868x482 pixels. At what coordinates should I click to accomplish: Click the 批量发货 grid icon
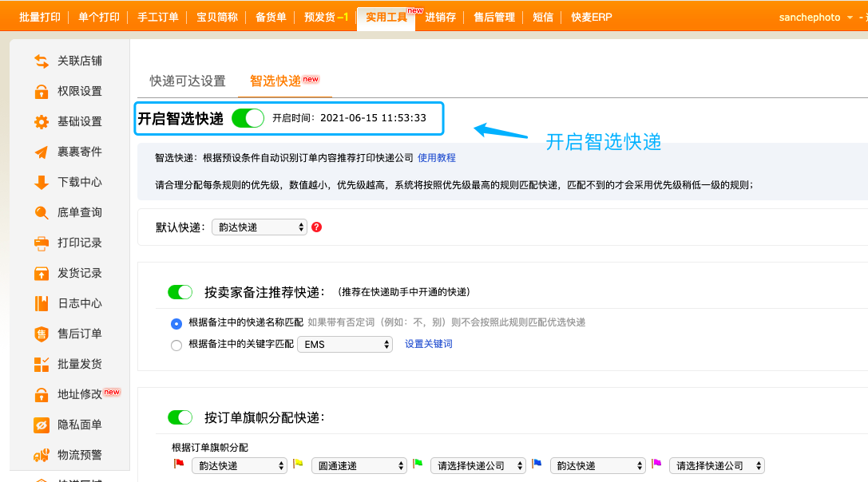[x=42, y=364]
